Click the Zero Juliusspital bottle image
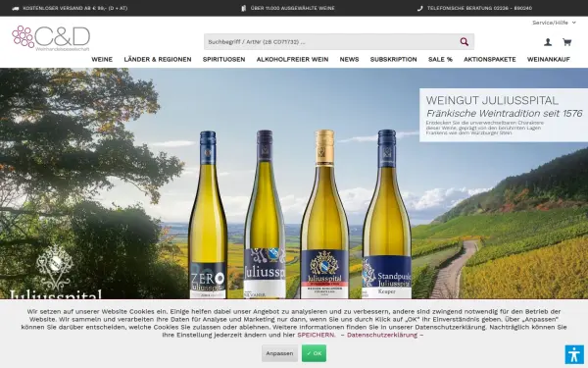The width and height of the screenshot is (588, 368). pyautogui.click(x=208, y=214)
